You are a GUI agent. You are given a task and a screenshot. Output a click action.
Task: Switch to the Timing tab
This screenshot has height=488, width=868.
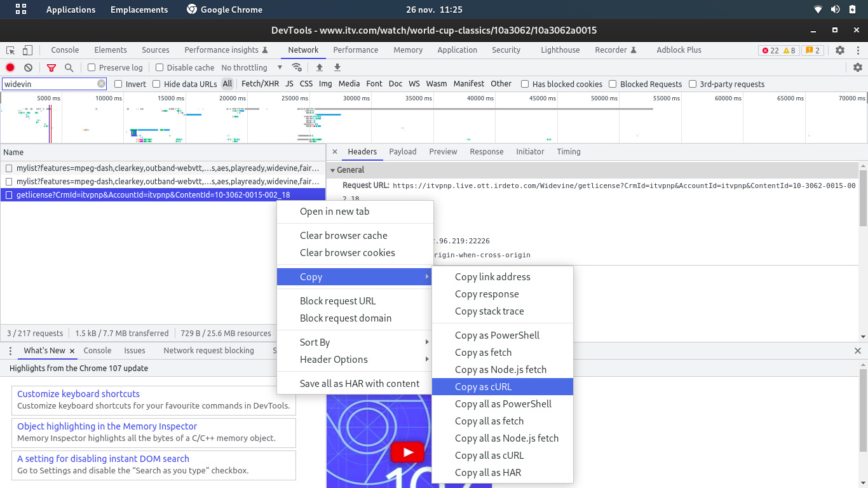coord(569,152)
